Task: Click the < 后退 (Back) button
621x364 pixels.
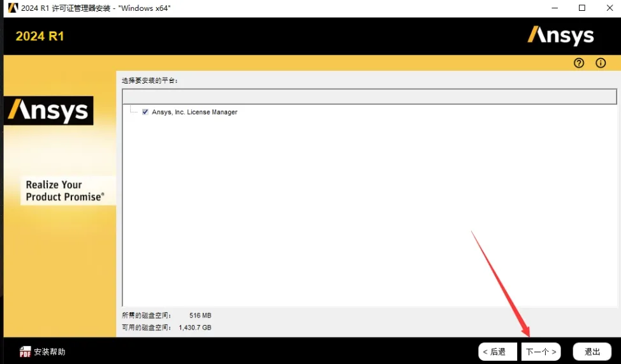Action: click(497, 351)
